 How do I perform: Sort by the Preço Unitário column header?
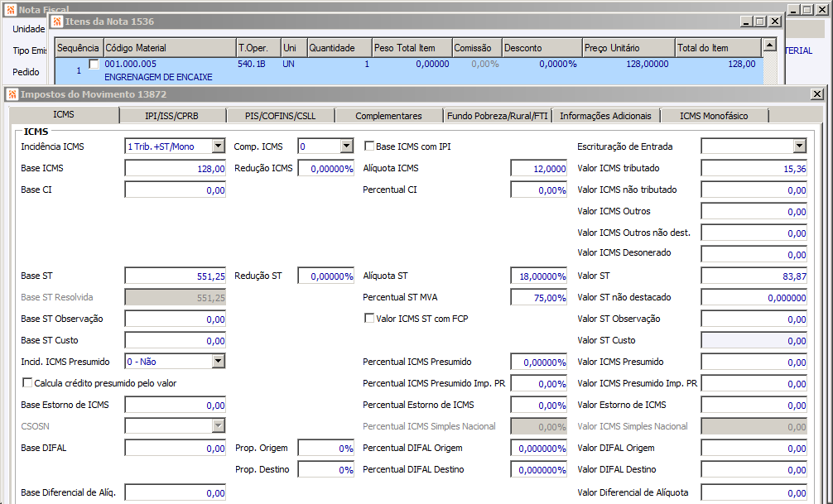[629, 48]
